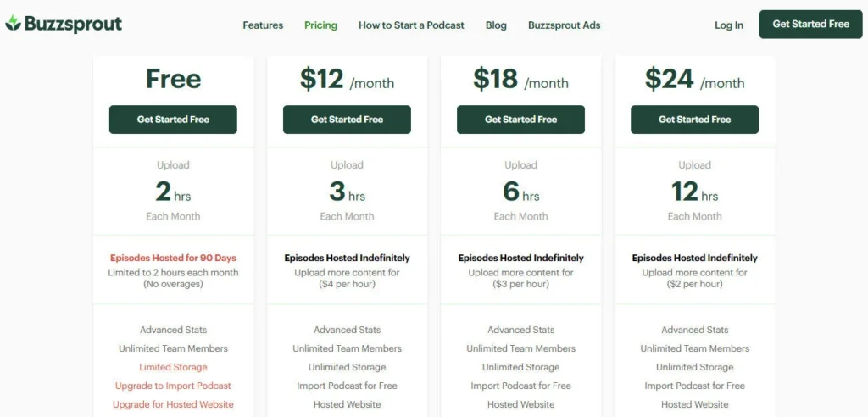Click the $24 /month price heading
The height and width of the screenshot is (417, 868).
694,80
